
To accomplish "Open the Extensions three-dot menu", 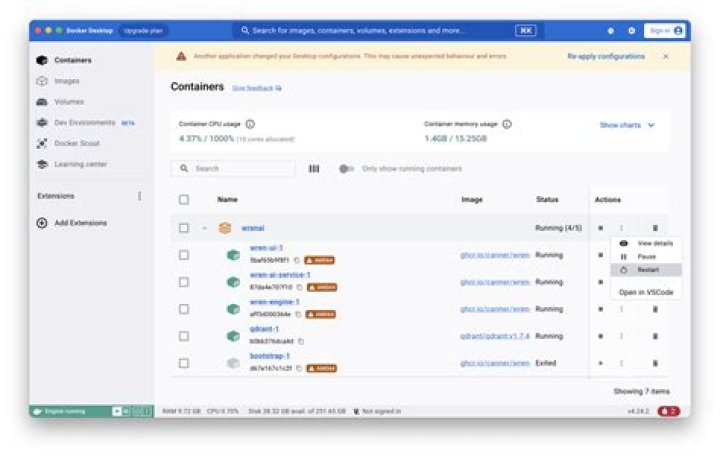I will (139, 196).
